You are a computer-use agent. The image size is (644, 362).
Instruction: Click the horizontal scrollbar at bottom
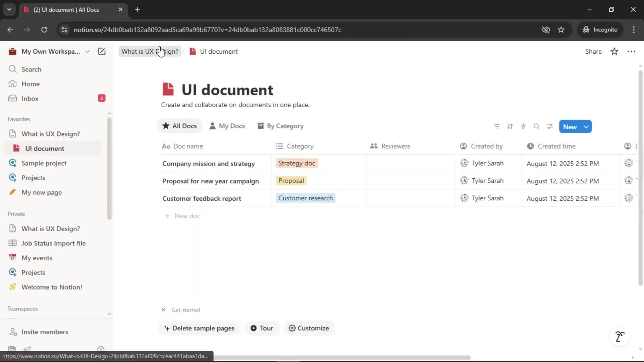point(341,357)
